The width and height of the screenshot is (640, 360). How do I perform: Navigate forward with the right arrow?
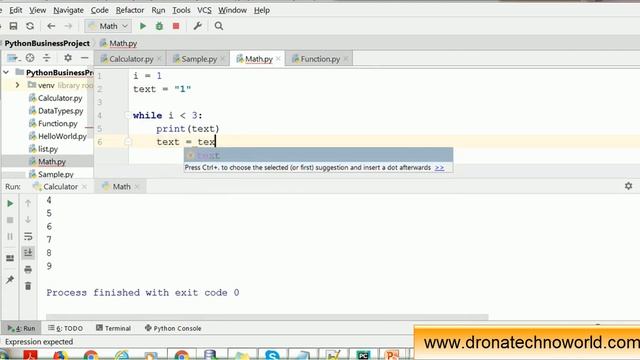pos(68,26)
